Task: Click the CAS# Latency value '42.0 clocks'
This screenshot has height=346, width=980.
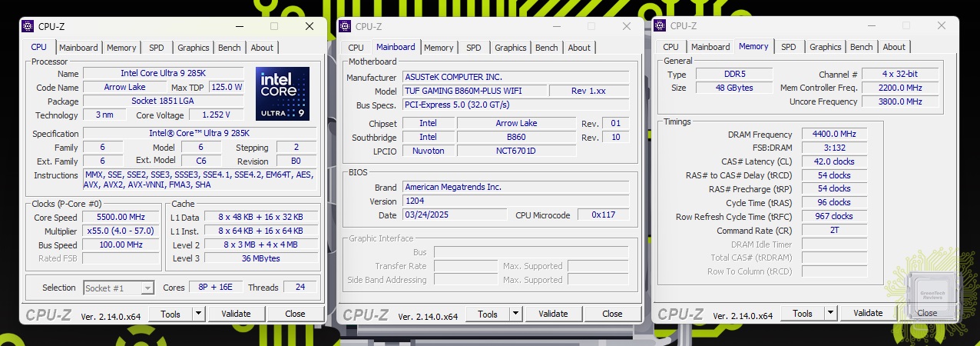Action: 834,161
